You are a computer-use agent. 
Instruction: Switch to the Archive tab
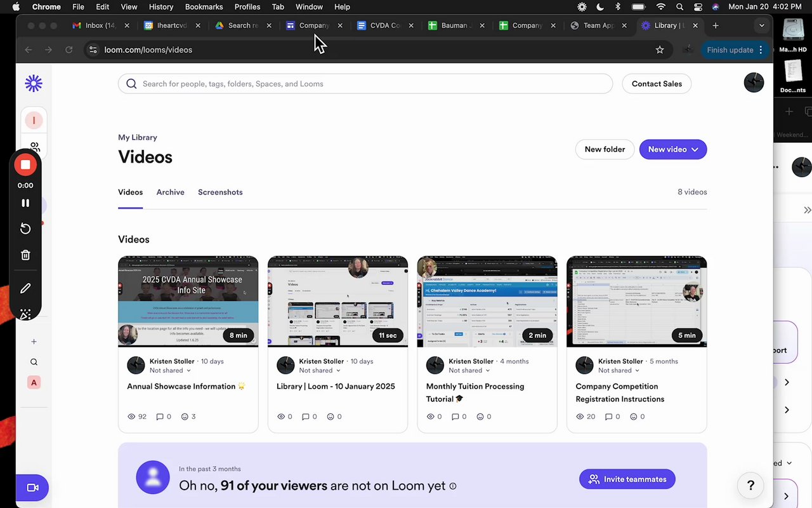coord(171,192)
